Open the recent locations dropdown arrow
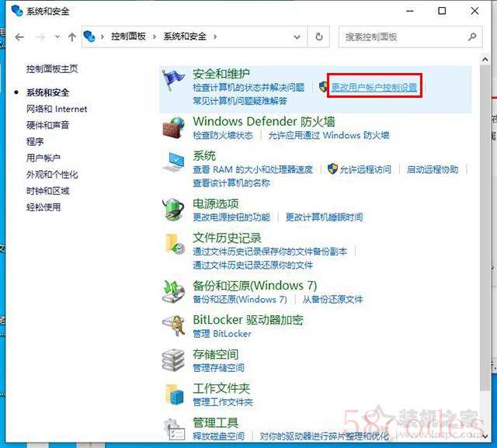The width and height of the screenshot is (497, 448). click(x=57, y=37)
